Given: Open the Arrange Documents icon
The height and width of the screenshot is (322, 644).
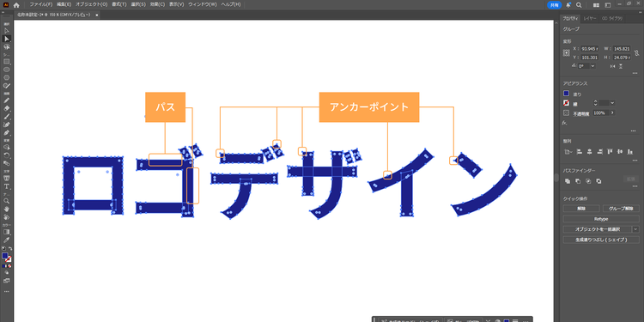Looking at the screenshot, I should (x=597, y=5).
